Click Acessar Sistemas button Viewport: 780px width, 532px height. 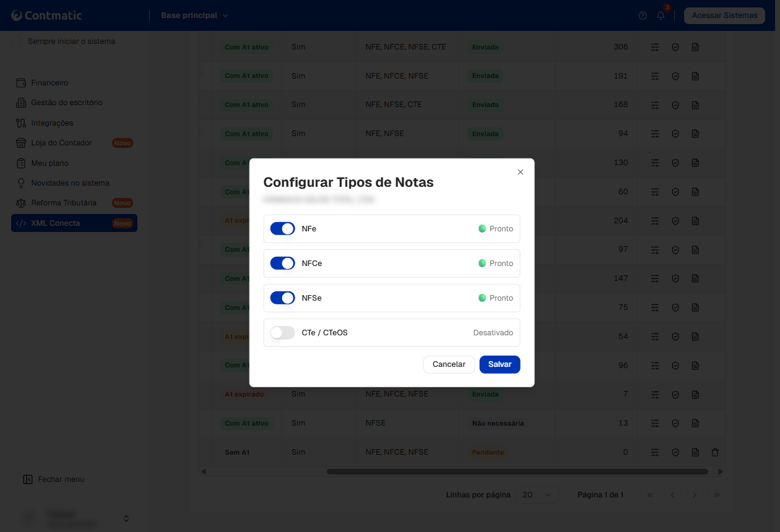click(724, 15)
